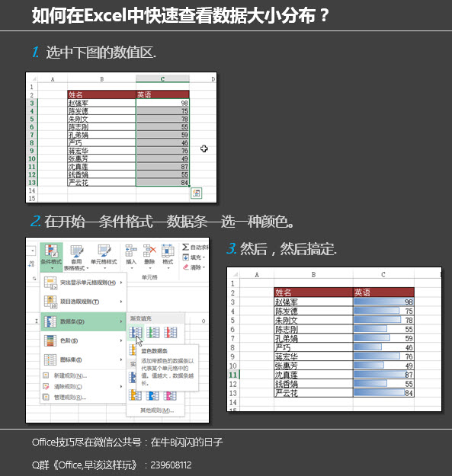Expand the arrow under 删除
The width and height of the screenshot is (452, 476).
point(149,268)
